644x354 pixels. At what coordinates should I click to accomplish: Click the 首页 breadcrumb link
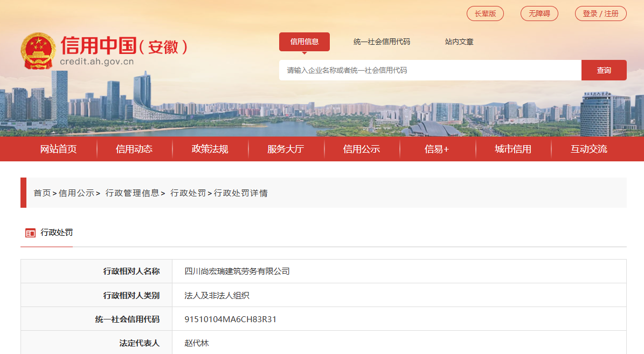coord(42,193)
